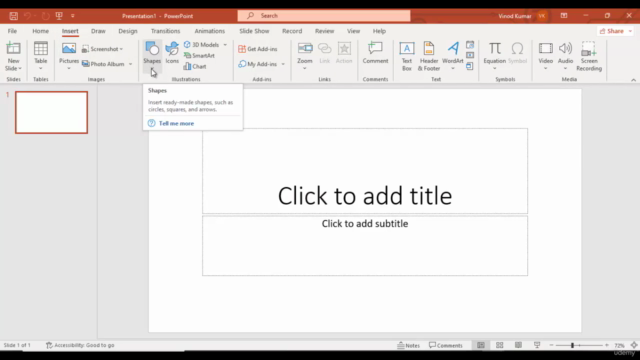Open the 3D Models dropdown arrow

pyautogui.click(x=225, y=44)
